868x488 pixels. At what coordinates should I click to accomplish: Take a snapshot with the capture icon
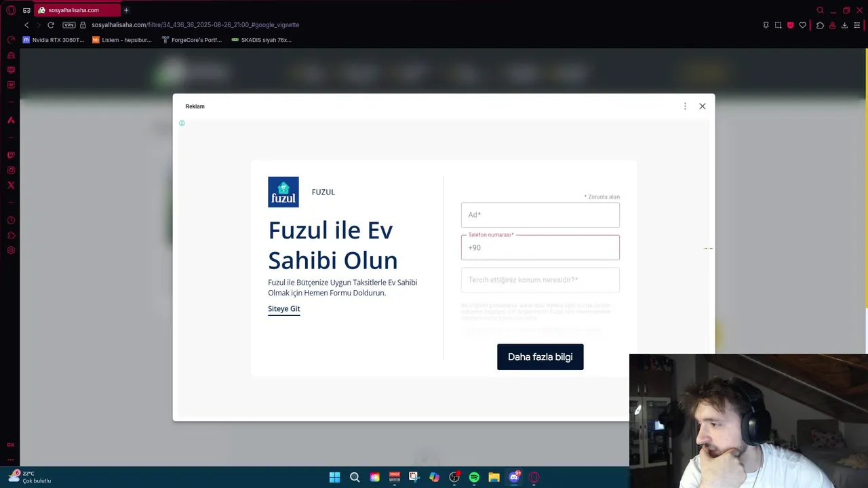[x=778, y=25]
